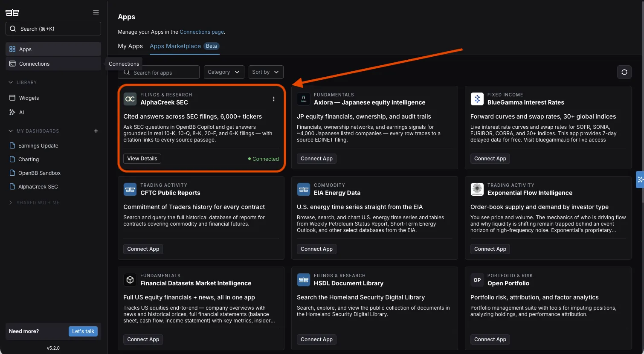Switch to the My Apps tab
This screenshot has height=354, width=644.
pyautogui.click(x=130, y=46)
